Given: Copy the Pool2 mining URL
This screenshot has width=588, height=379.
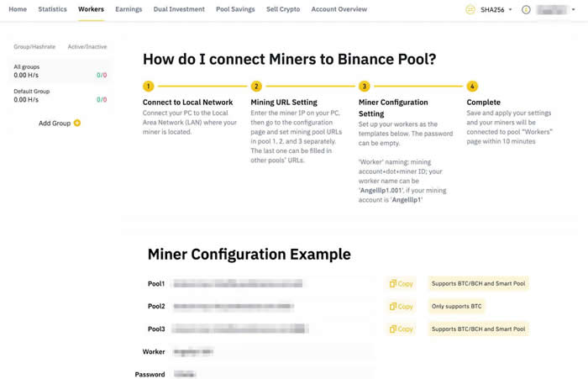Looking at the screenshot, I should tap(402, 307).
